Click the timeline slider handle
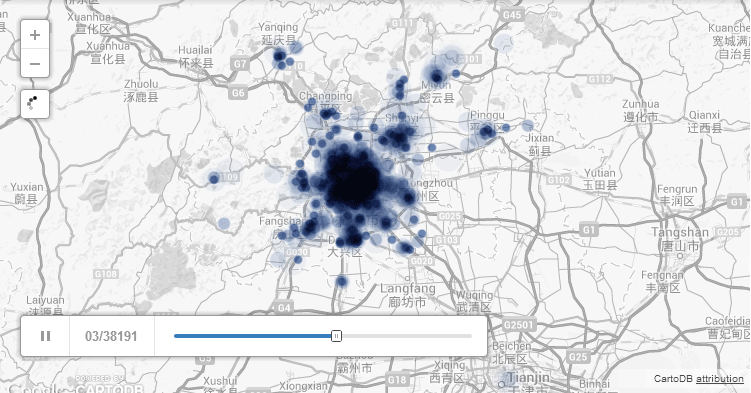The width and height of the screenshot is (751, 393). (337, 336)
